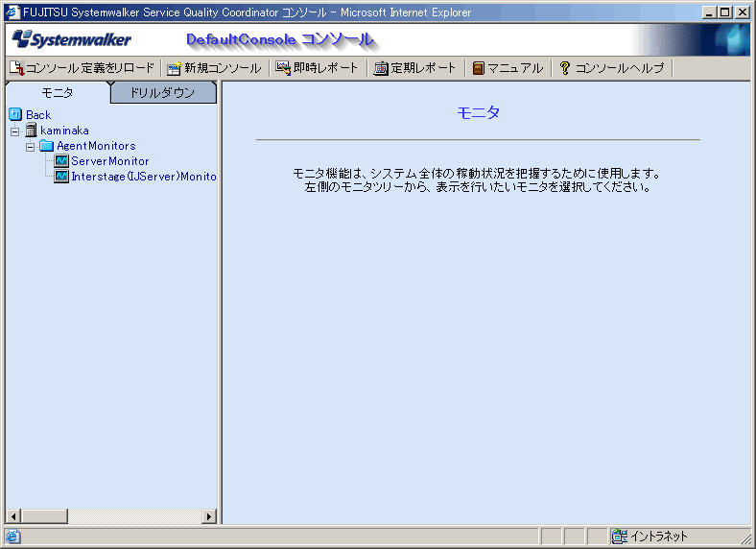Image resolution: width=756 pixels, height=549 pixels.
Task: Click the AgentMonitors folder icon
Action: (x=47, y=145)
